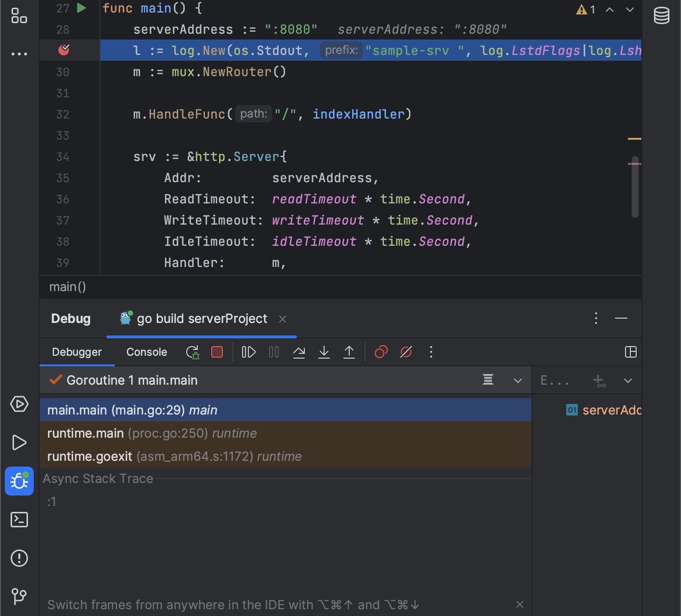Mute all breakpoints
681x616 pixels.
(406, 352)
